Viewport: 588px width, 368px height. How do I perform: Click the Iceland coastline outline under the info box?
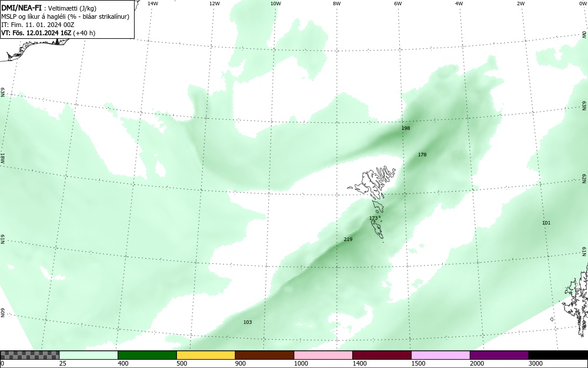pos(36,49)
